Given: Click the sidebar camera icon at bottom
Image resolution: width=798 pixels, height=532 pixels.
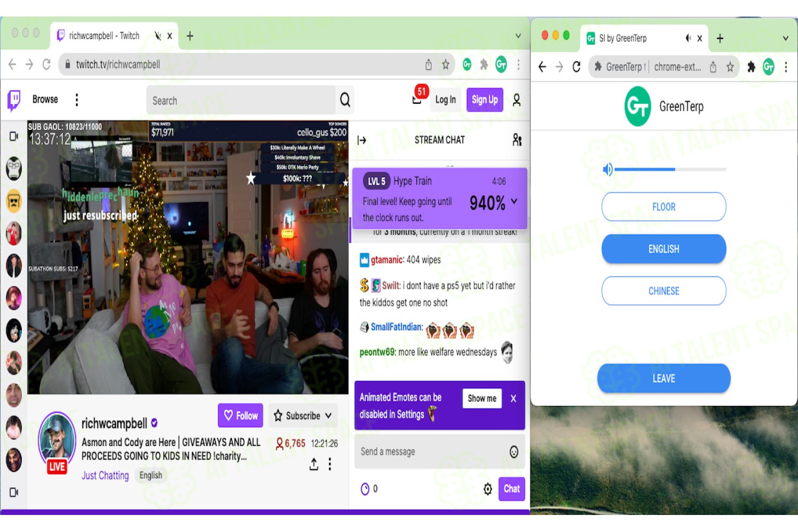Looking at the screenshot, I should click(14, 493).
